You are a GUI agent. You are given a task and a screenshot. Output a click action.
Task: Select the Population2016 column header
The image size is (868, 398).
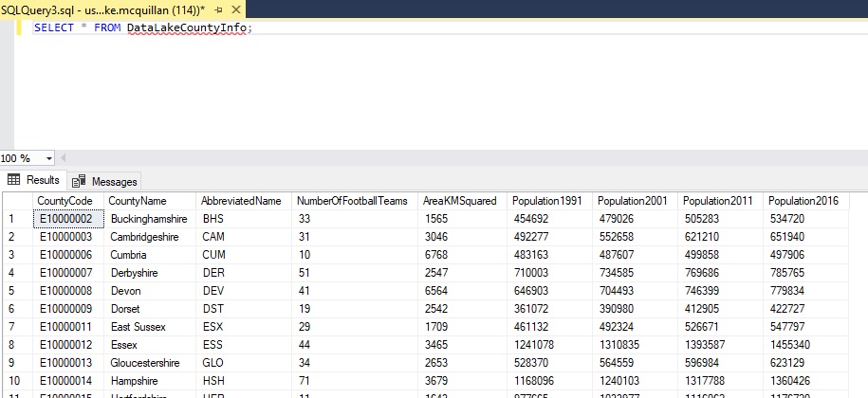click(x=804, y=201)
